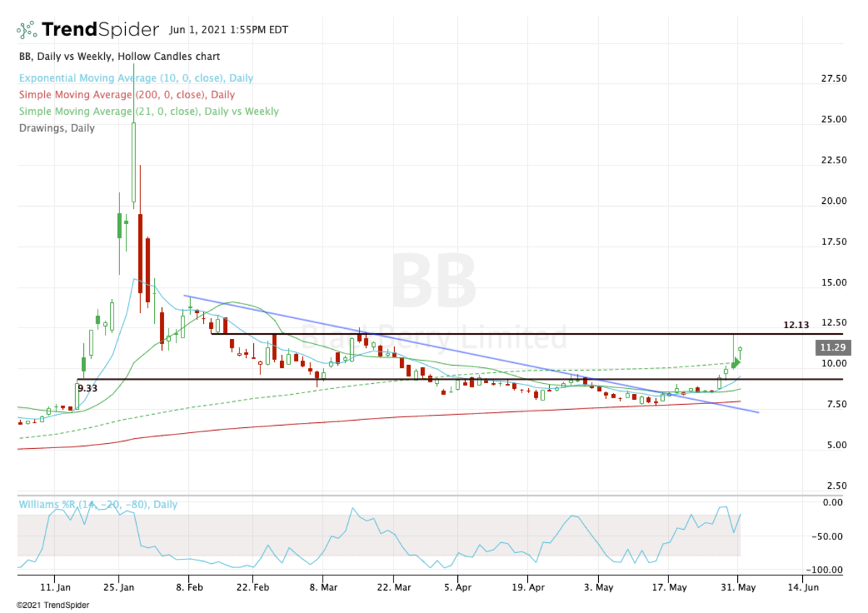The height and width of the screenshot is (613, 868).
Task: Select the Simple Moving Average (200) legend entry
Action: click(127, 95)
